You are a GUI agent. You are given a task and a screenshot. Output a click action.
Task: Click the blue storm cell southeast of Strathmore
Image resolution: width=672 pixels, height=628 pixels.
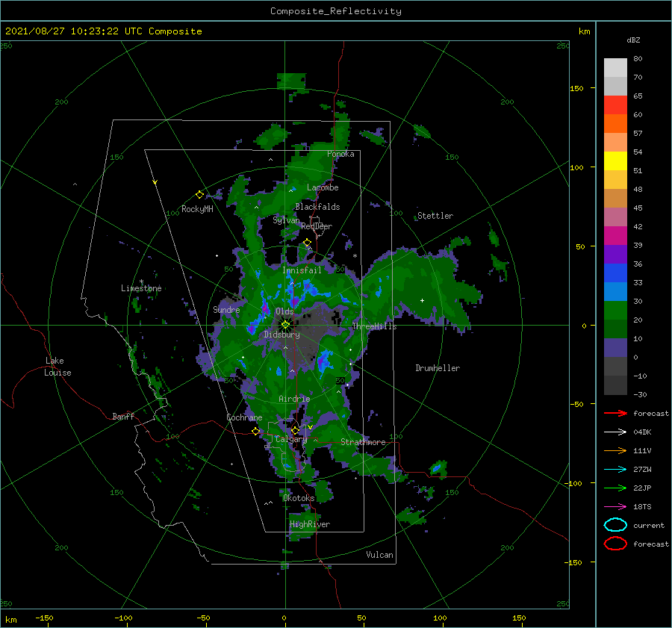coord(436,468)
